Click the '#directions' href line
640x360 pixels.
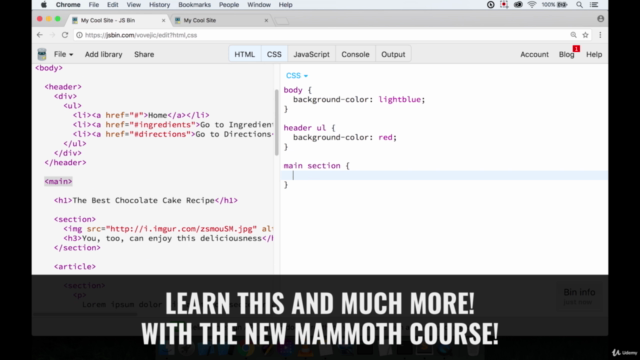[173, 134]
